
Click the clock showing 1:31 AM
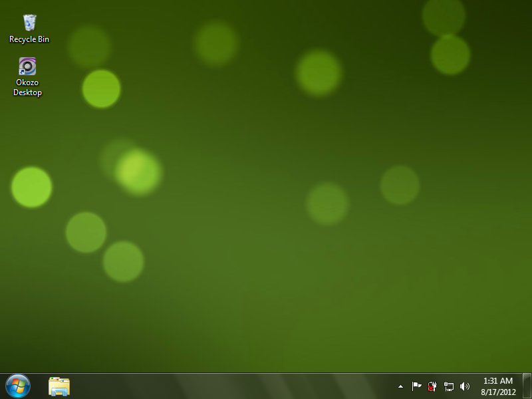click(x=497, y=380)
